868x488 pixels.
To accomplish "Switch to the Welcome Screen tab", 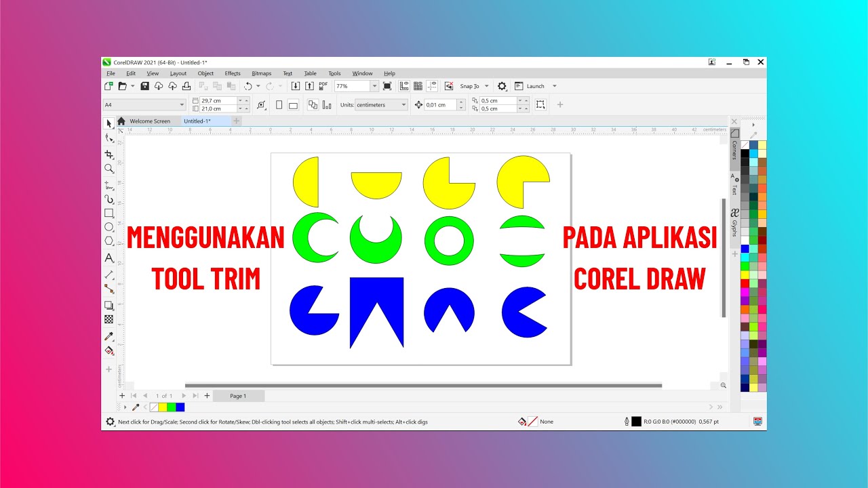I will coord(150,121).
